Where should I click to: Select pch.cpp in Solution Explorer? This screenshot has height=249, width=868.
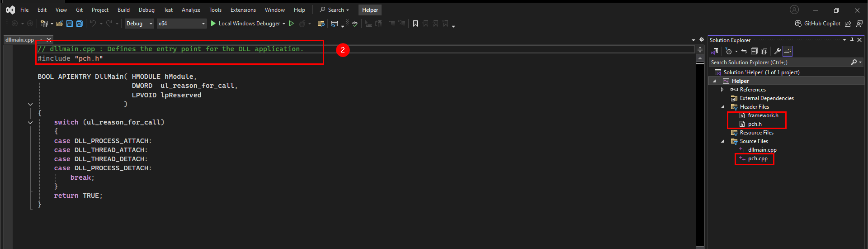pyautogui.click(x=758, y=158)
